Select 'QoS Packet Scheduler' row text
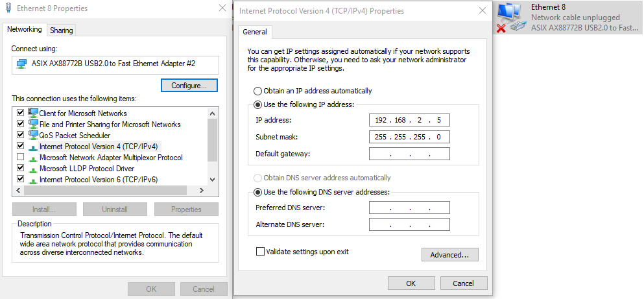The width and height of the screenshot is (644, 299). point(75,136)
